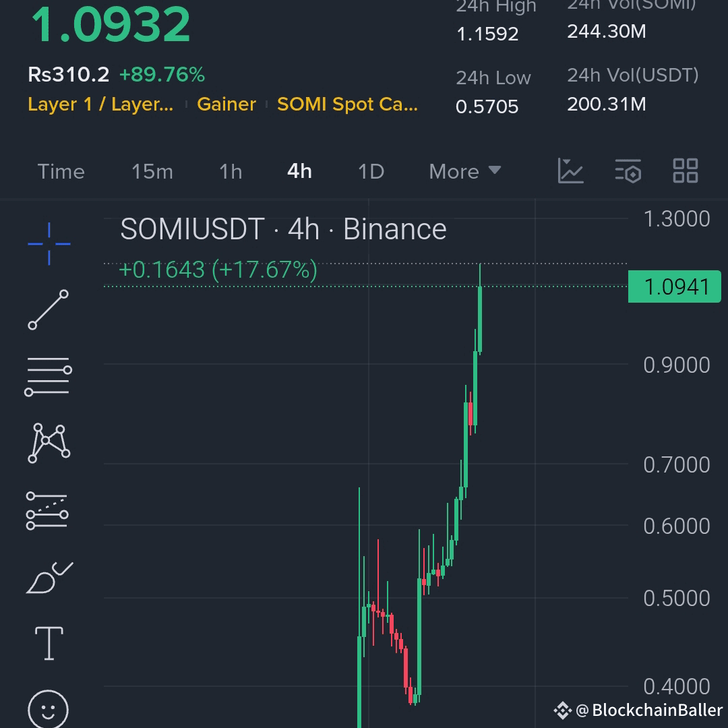Click the 1.0941 current price label

pos(674,286)
